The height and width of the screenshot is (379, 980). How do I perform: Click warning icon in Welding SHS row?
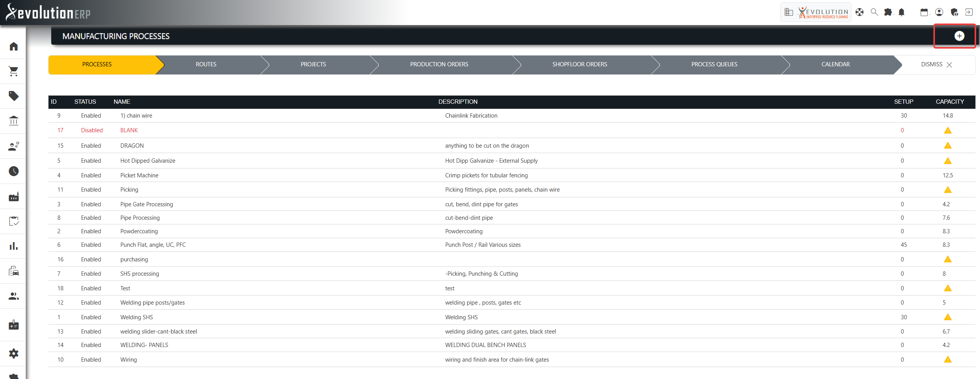click(948, 317)
